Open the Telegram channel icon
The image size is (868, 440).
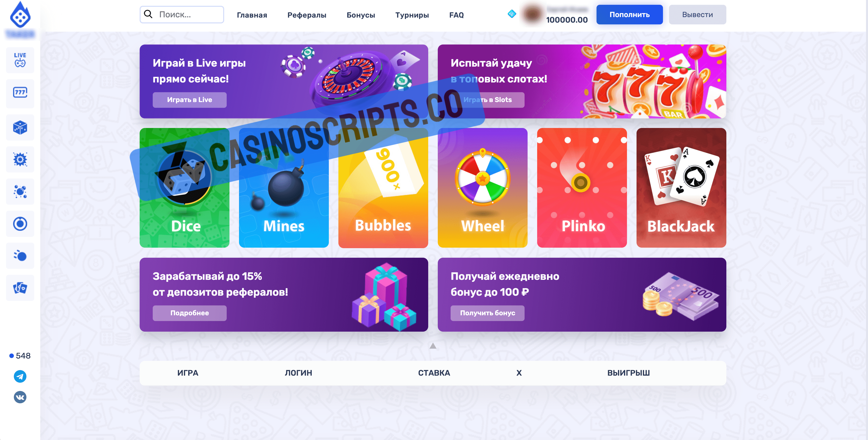20,376
